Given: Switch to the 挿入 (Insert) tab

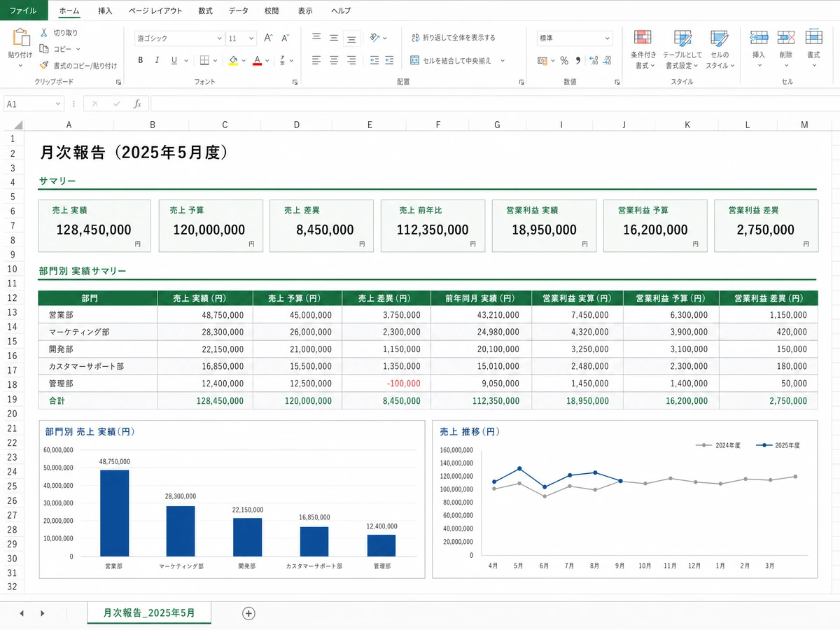Looking at the screenshot, I should point(105,11).
